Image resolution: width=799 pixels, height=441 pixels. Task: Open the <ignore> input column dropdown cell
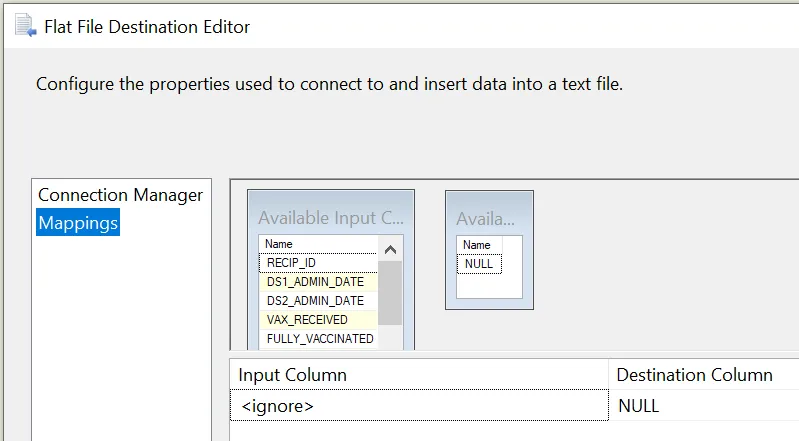click(418, 406)
